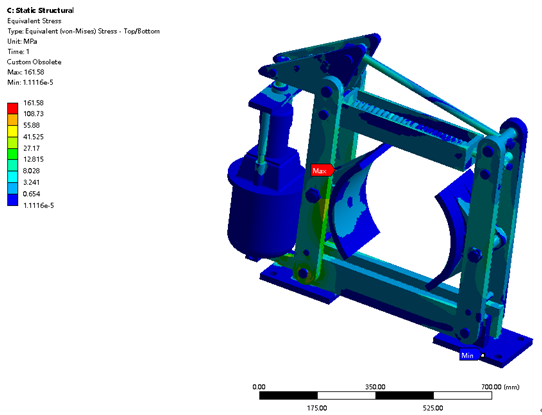Click the 'Unit: MPa' text

[x=22, y=41]
